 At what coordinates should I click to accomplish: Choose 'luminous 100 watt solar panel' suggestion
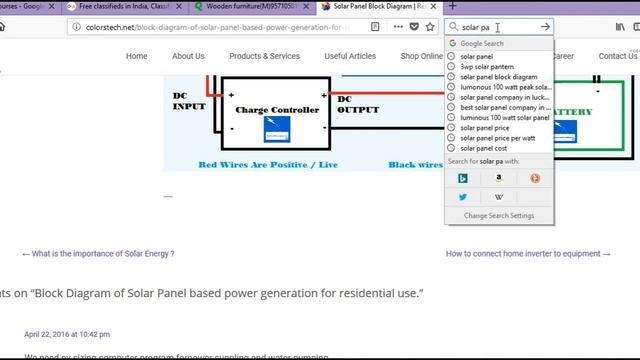499,118
